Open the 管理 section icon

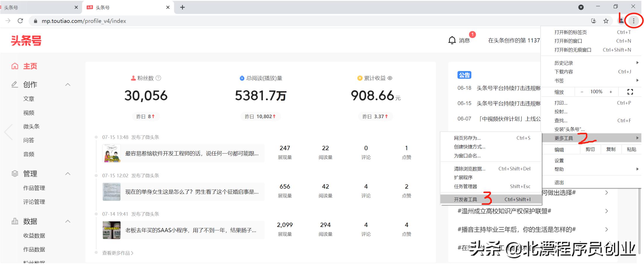14,173
